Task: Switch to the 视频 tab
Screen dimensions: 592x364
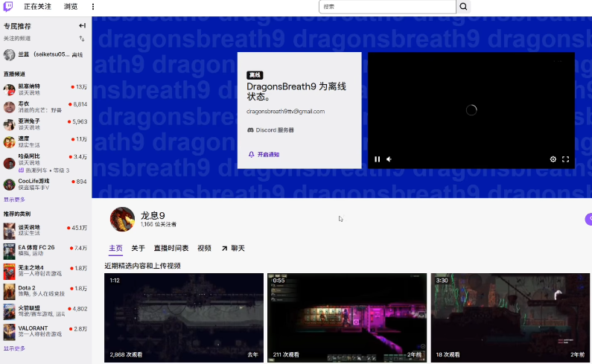Action: coord(204,248)
